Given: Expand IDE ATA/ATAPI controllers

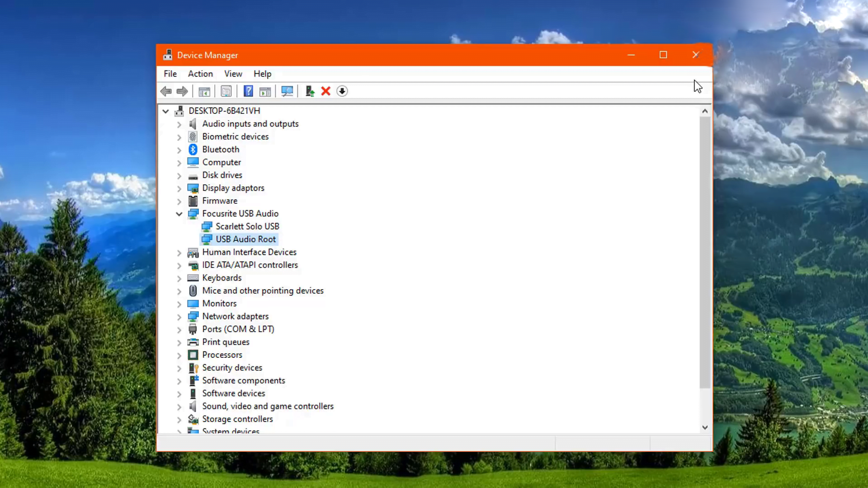Looking at the screenshot, I should [179, 265].
